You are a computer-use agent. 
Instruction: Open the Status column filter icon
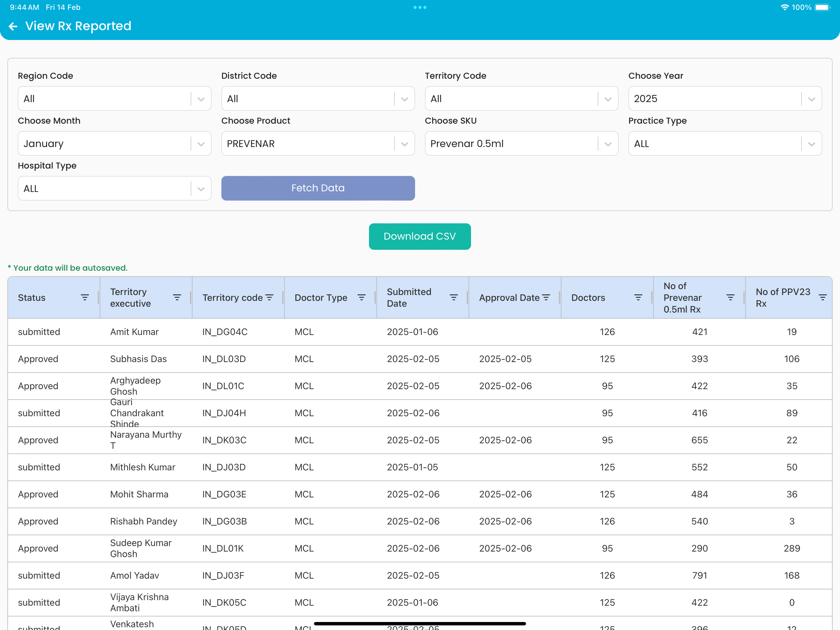point(85,297)
